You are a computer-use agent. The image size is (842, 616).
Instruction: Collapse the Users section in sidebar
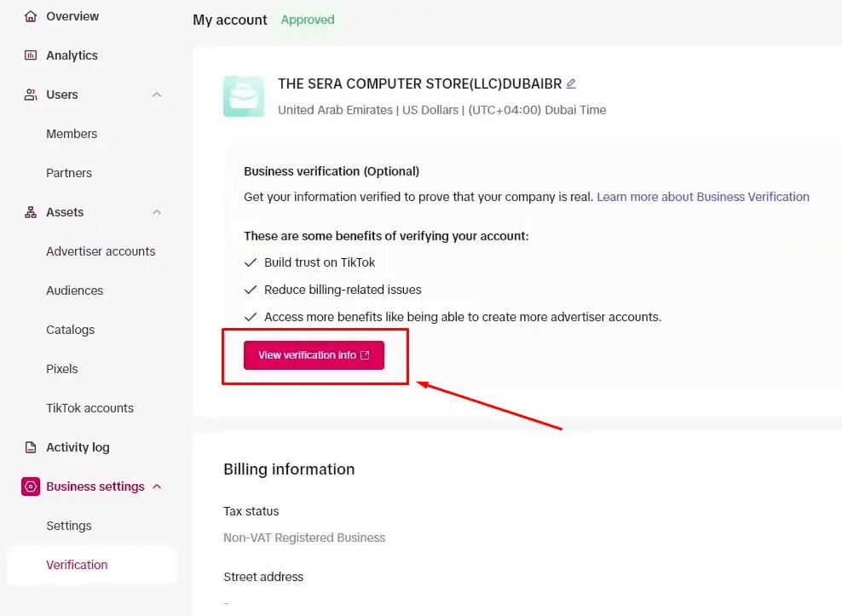pos(156,95)
